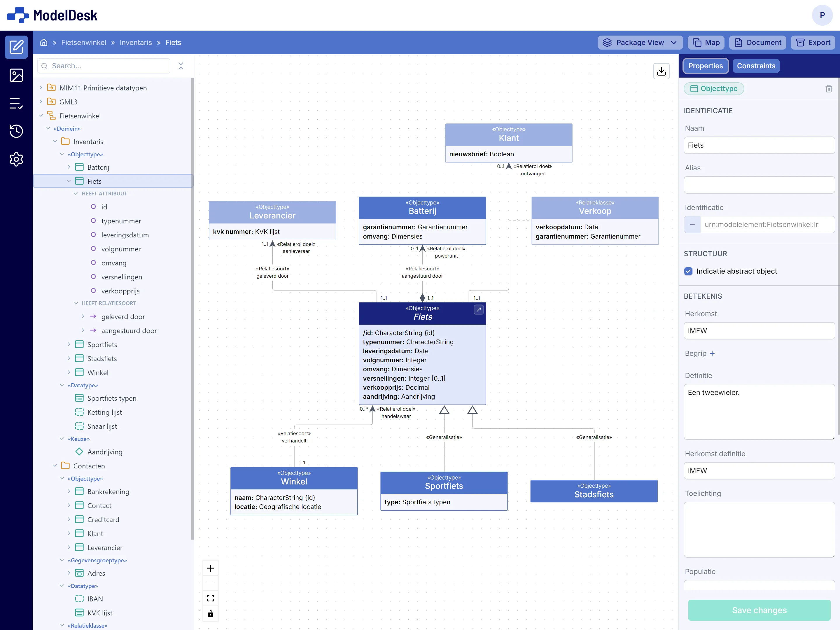Image resolution: width=840 pixels, height=630 pixels.
Task: Open the settings gear in left sidebar
Action: tap(16, 160)
